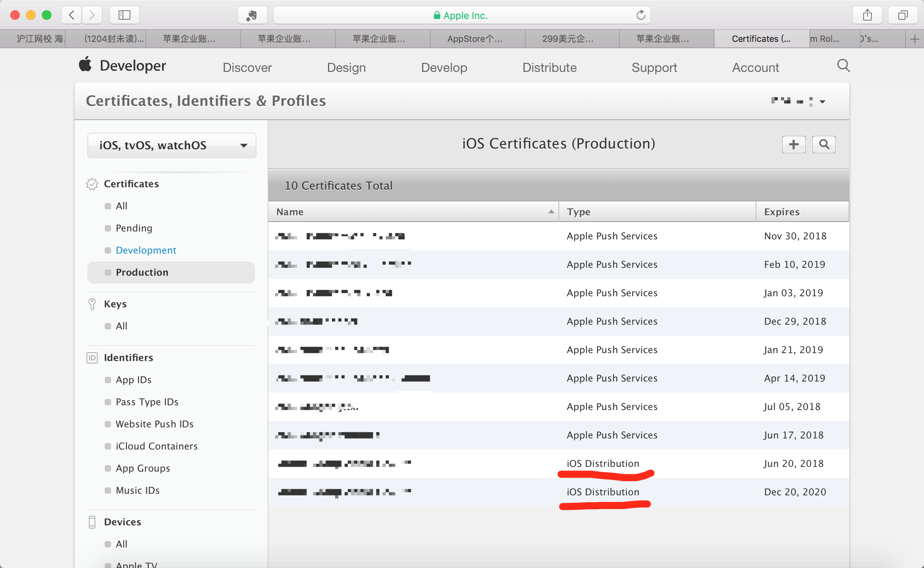Open a new tab with plus
This screenshot has height=568, width=924.
[x=915, y=39]
